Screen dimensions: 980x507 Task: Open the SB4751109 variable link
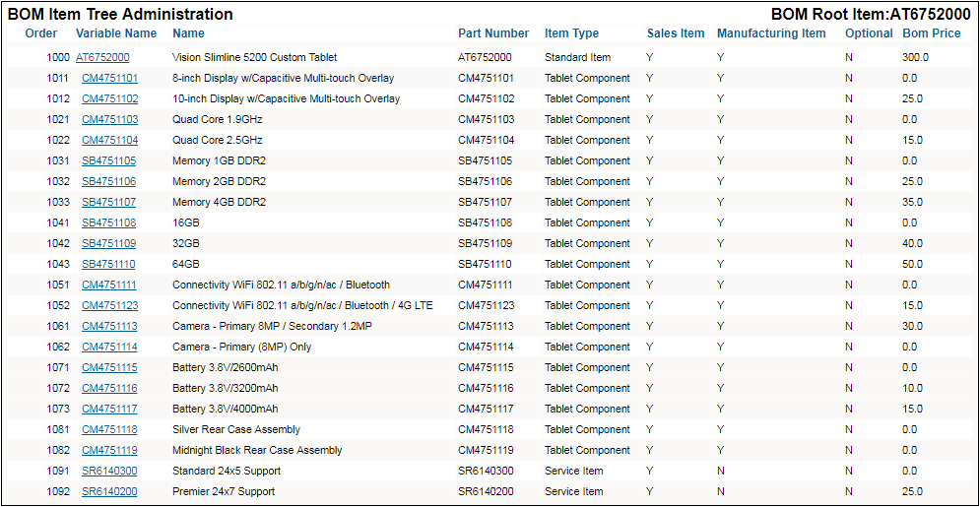coord(108,243)
